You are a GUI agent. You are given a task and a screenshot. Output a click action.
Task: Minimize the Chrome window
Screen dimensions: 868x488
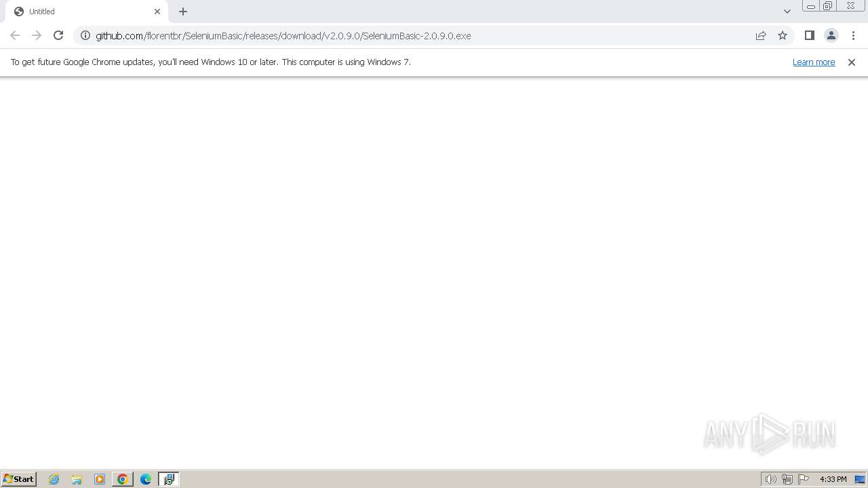coord(810,6)
